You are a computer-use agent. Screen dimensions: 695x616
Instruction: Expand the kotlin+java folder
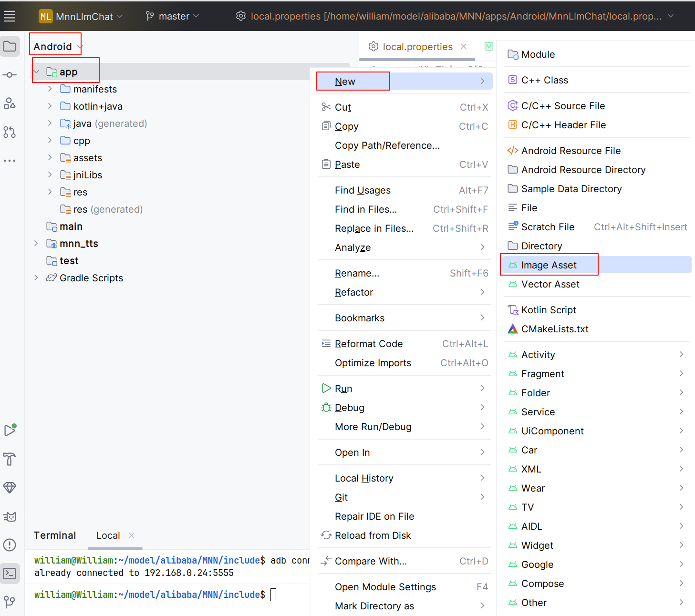[x=50, y=106]
